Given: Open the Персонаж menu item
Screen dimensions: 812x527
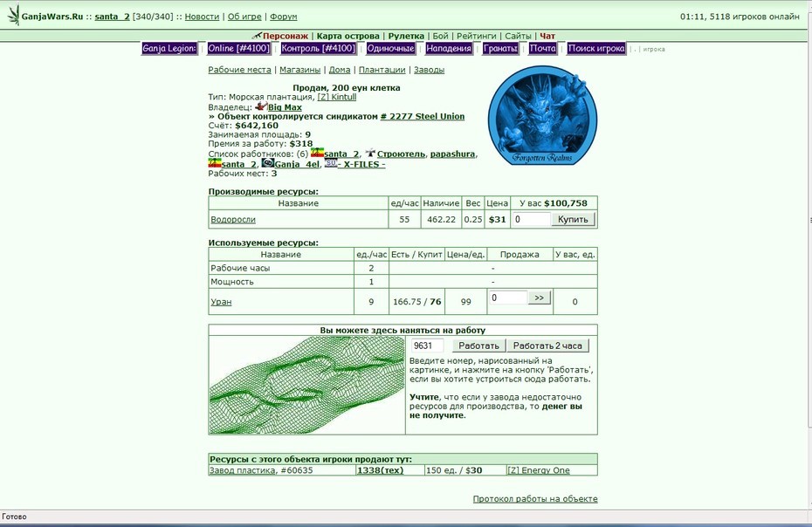Looking at the screenshot, I should pos(286,36).
